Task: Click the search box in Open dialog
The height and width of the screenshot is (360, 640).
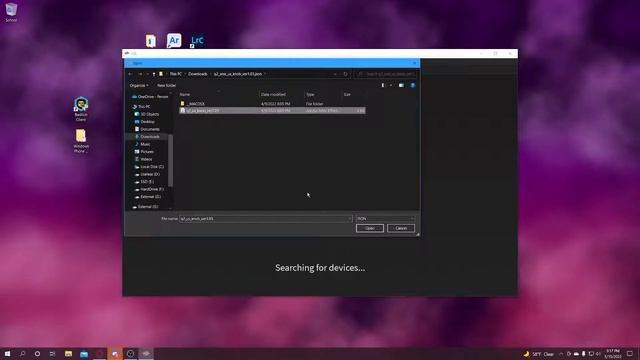Action: pos(386,74)
